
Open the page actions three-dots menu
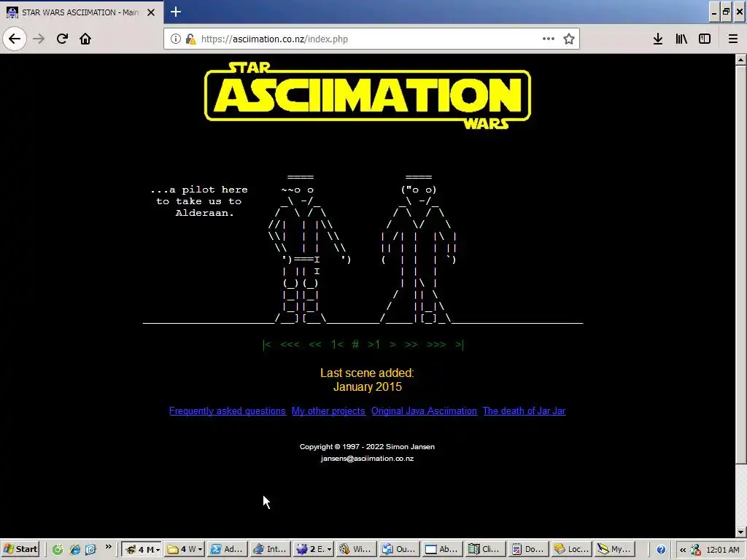[549, 39]
